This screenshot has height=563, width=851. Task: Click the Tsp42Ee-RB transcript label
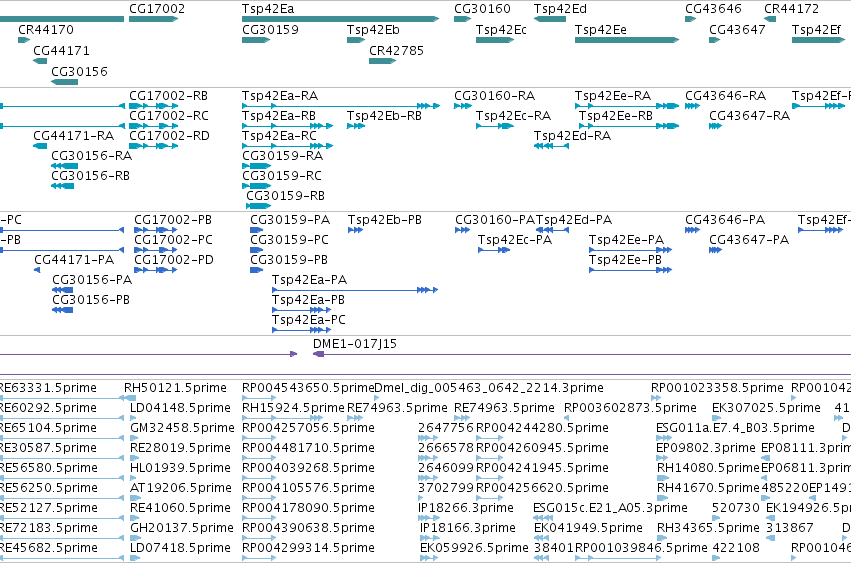(615, 116)
